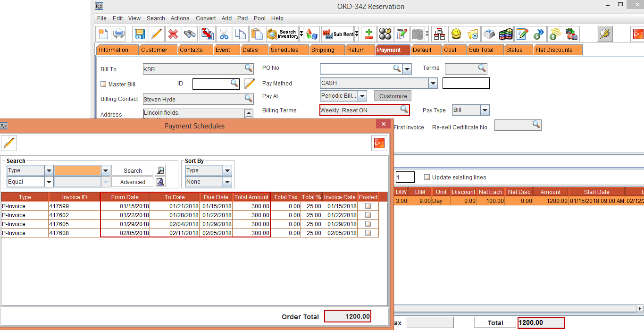Click pencil edit icon in Payment Schedules
The image size is (644, 330).
coord(9,143)
